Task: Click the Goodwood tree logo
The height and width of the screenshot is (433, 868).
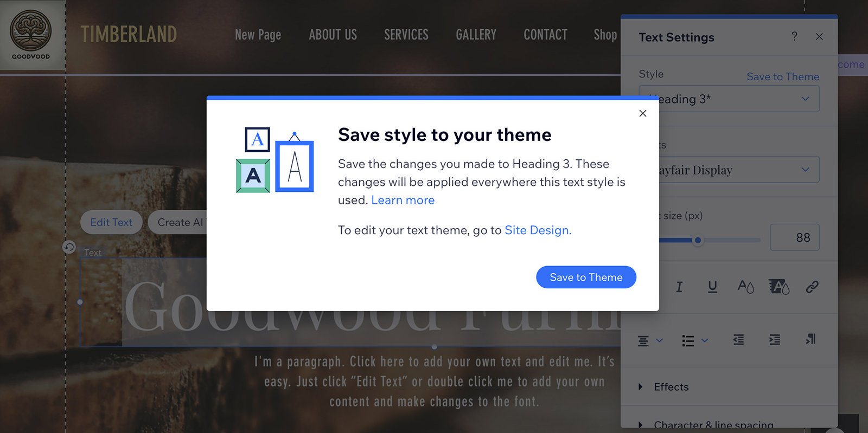Action: pyautogui.click(x=31, y=35)
